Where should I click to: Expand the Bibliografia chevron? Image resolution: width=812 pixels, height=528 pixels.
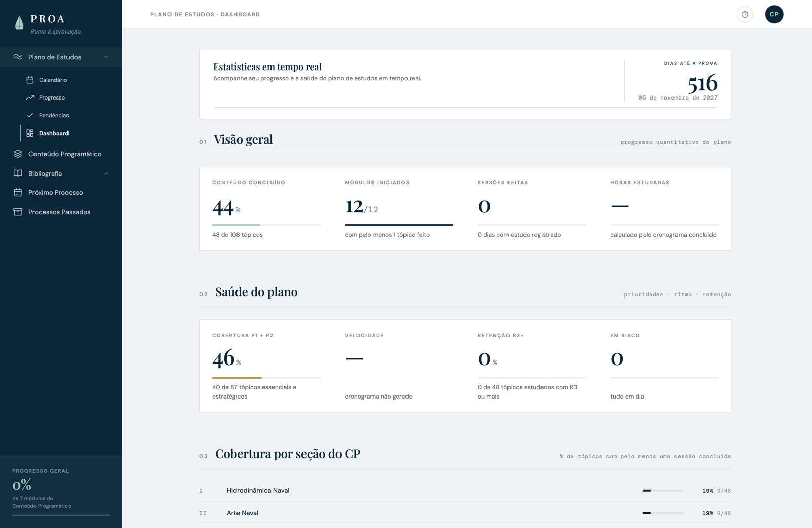106,173
